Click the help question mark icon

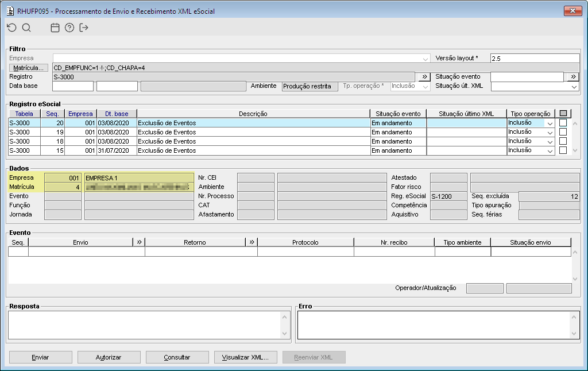69,28
